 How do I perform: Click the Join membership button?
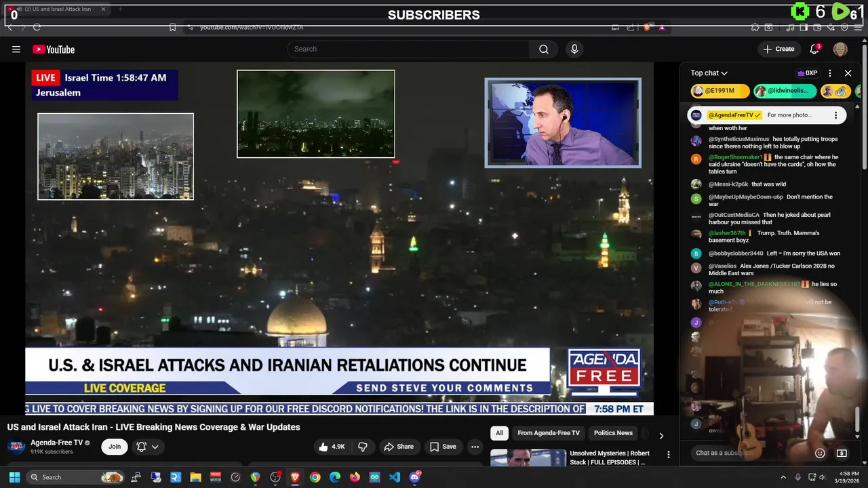pyautogui.click(x=115, y=447)
